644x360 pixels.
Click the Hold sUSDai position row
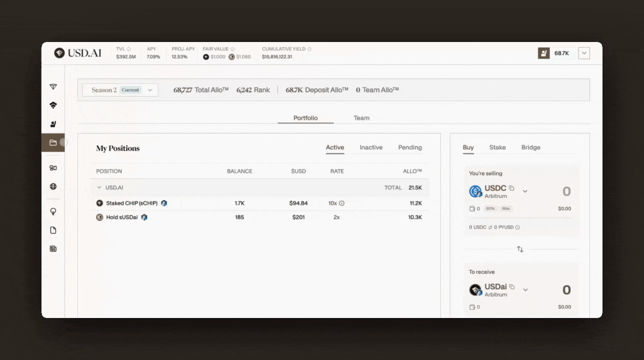(x=259, y=217)
